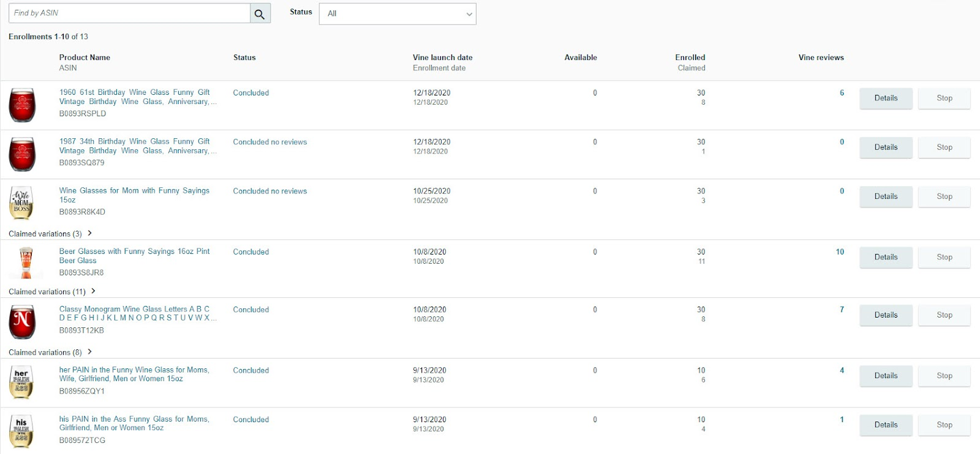
Task: Click the beer pint glass thumbnail
Action: (26, 262)
